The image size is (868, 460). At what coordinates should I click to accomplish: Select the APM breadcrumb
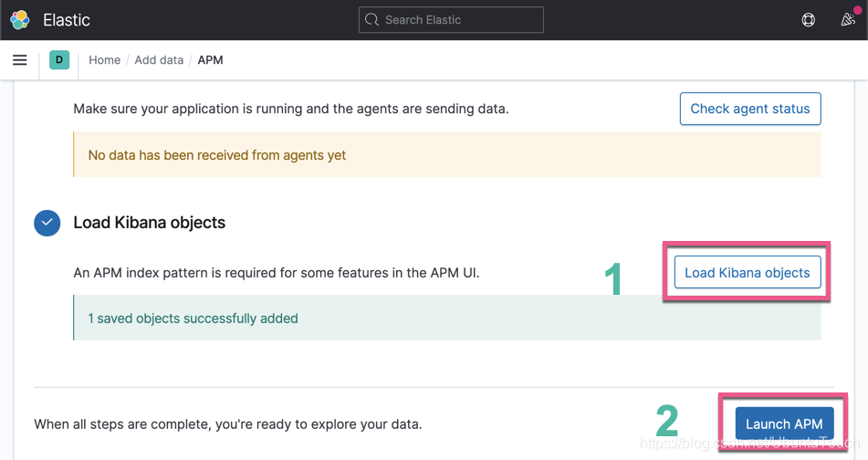pyautogui.click(x=210, y=60)
